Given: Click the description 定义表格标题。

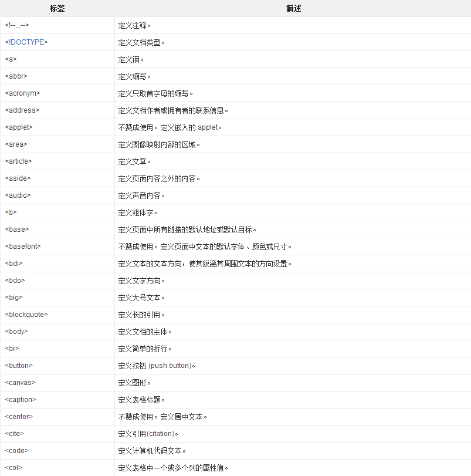Looking at the screenshot, I should point(141,400).
